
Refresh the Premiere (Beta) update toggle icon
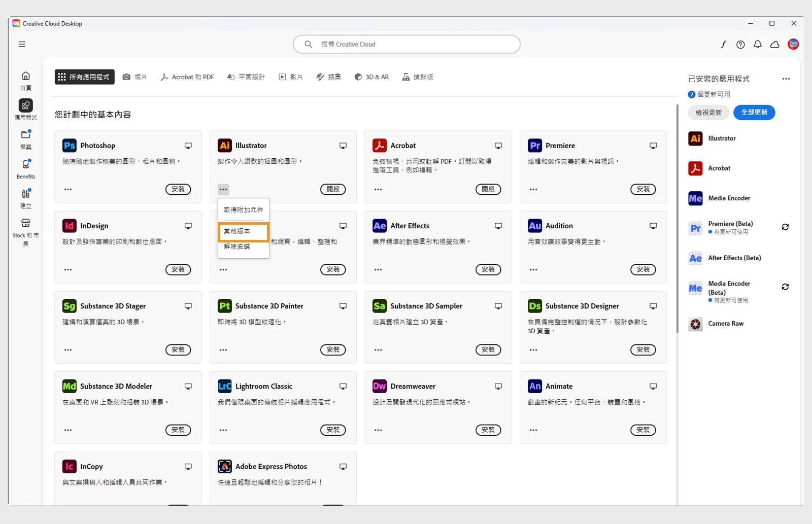[785, 227]
